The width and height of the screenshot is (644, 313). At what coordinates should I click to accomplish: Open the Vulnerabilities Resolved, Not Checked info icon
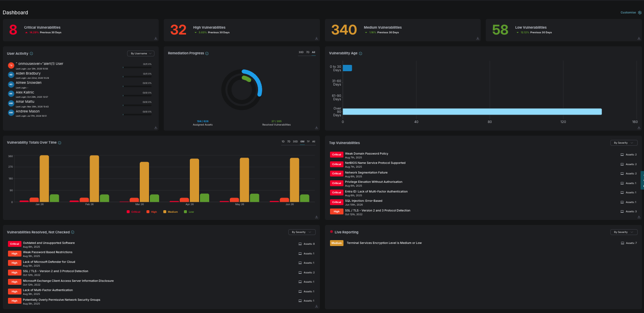(73, 232)
